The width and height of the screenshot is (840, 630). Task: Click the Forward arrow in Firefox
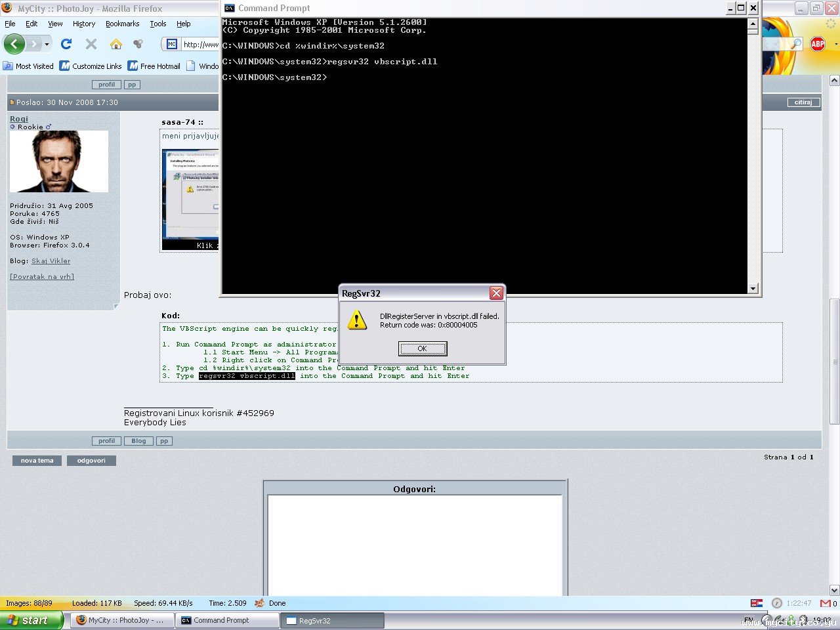(34, 44)
